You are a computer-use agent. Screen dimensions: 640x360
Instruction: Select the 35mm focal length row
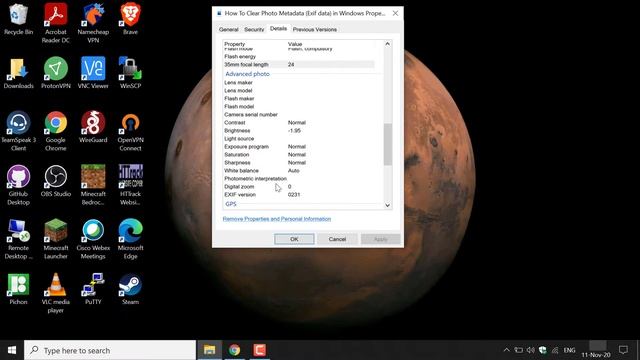tap(299, 64)
